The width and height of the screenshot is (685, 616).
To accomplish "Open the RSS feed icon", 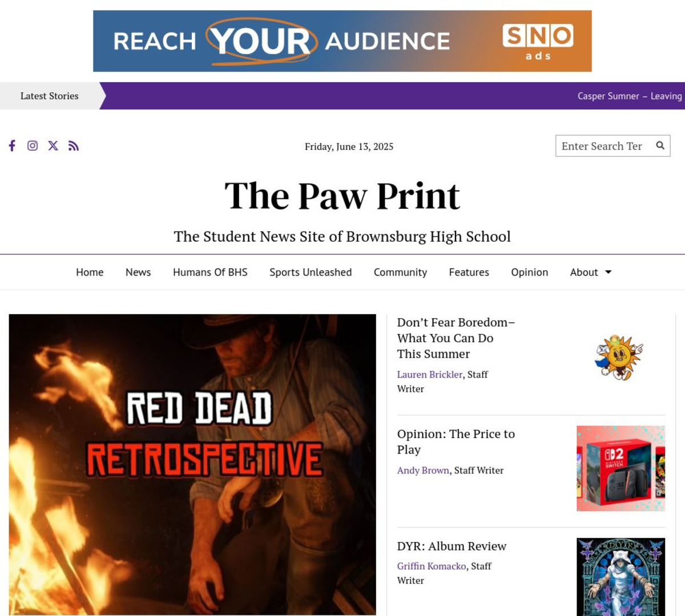I will (74, 145).
